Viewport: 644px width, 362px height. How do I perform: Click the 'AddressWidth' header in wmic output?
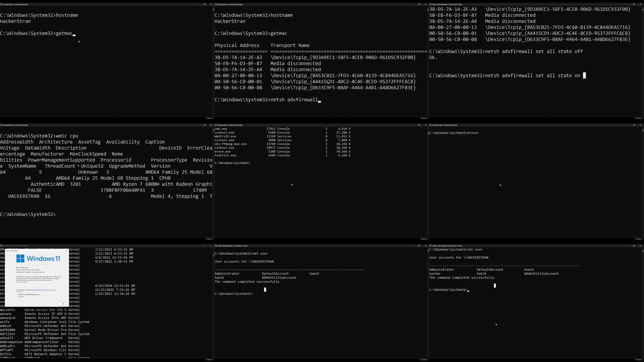pyautogui.click(x=17, y=142)
